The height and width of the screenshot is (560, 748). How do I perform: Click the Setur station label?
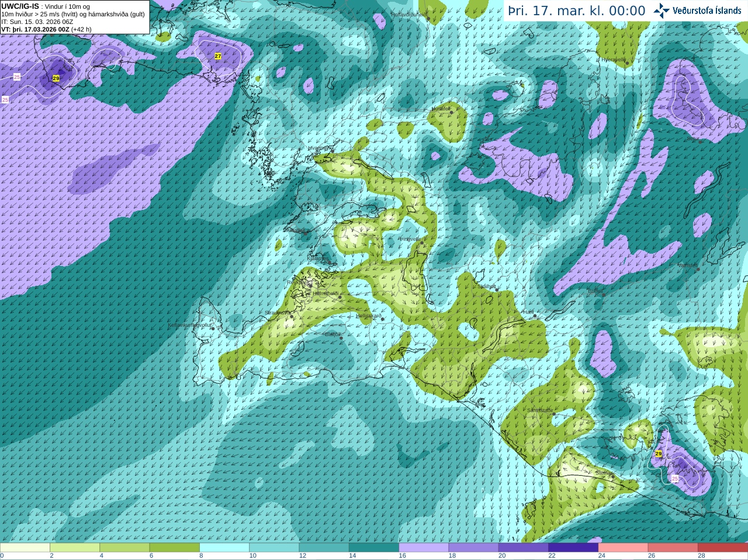tap(693, 139)
